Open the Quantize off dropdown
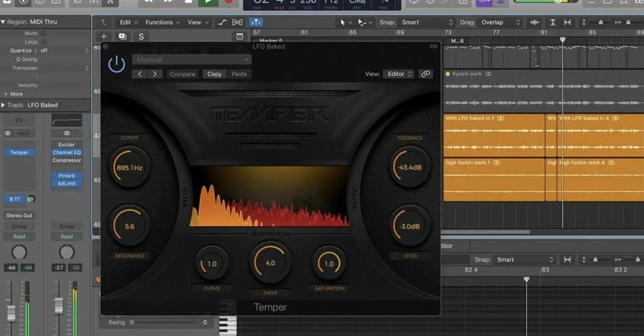The image size is (644, 336). click(64, 50)
